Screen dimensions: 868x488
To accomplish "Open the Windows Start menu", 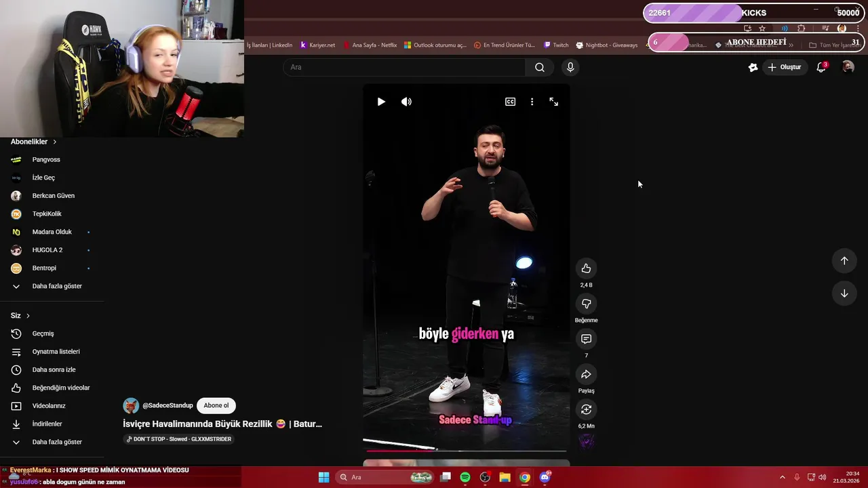I will click(x=323, y=477).
